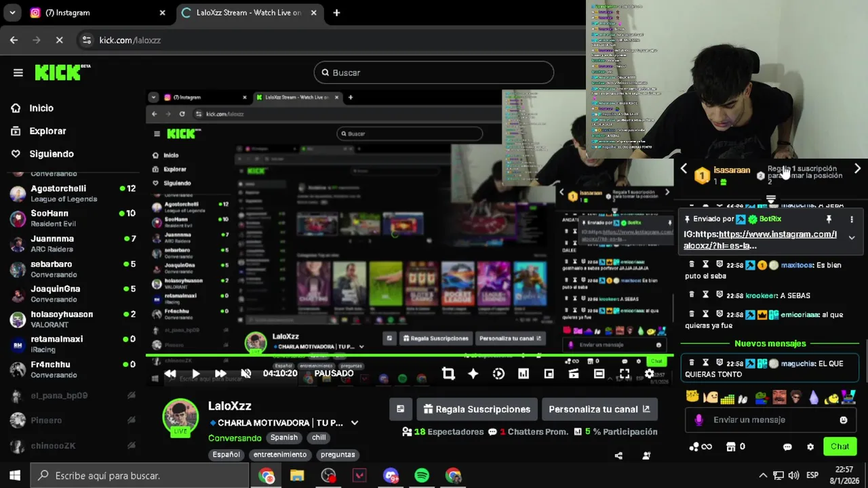868x488 pixels.
Task: Click the circular play-clock icon in player
Action: [498, 373]
